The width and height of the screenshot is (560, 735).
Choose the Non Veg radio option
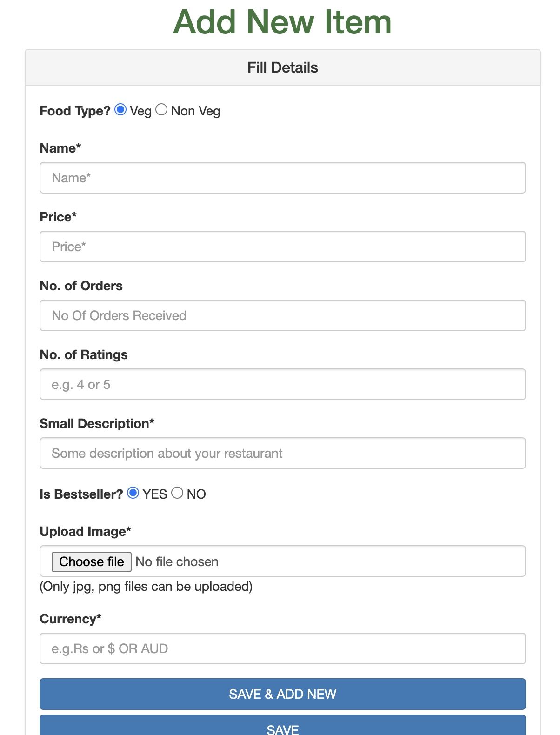pyautogui.click(x=161, y=110)
